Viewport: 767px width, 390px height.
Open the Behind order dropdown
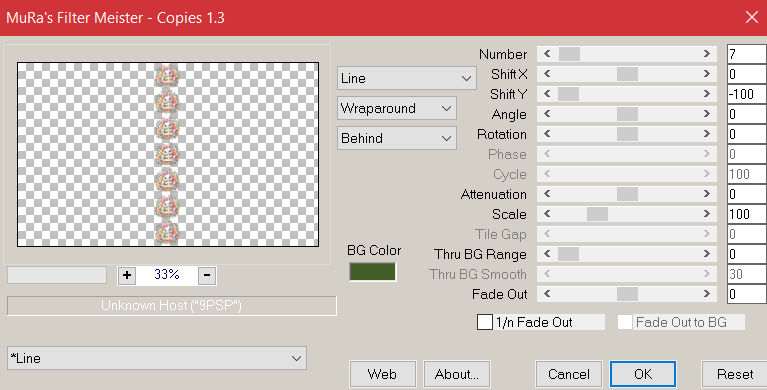397,138
